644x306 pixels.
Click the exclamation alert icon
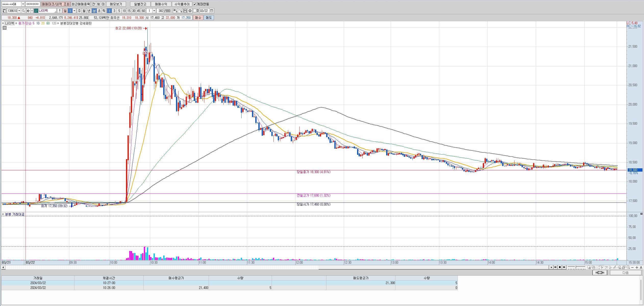point(59,11)
